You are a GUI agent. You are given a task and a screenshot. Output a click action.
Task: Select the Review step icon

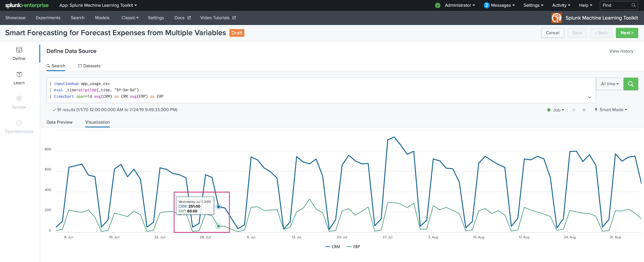[19, 99]
